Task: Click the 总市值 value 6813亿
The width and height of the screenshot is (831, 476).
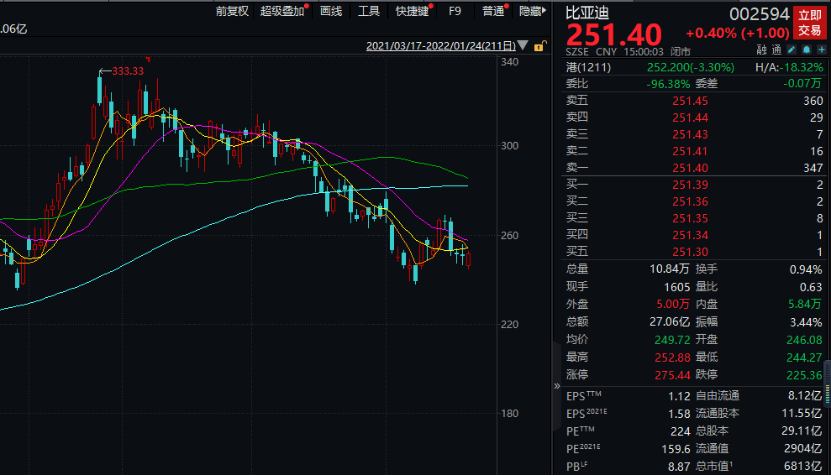Action: click(x=803, y=466)
